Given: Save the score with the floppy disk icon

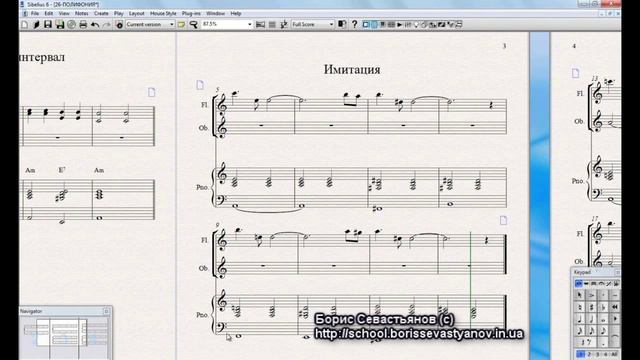Looking at the screenshot, I should [x=48, y=24].
